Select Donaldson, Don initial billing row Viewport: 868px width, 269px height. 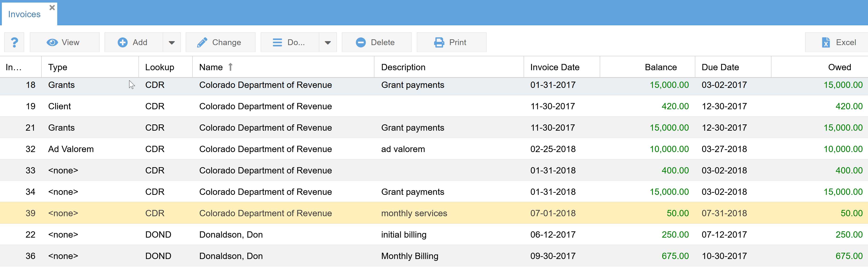pyautogui.click(x=403, y=235)
